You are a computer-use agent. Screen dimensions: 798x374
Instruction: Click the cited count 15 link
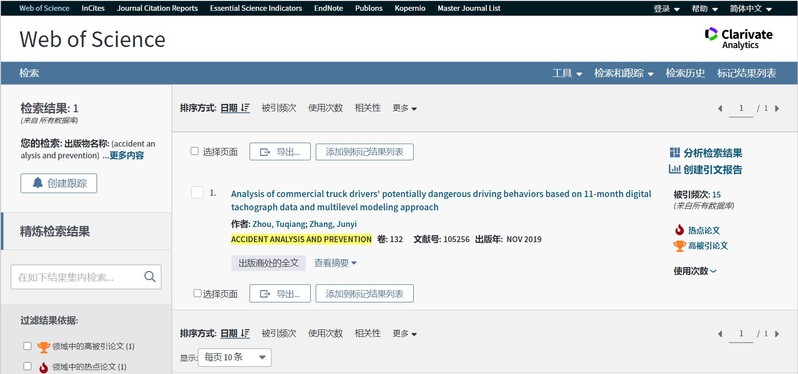coord(717,194)
